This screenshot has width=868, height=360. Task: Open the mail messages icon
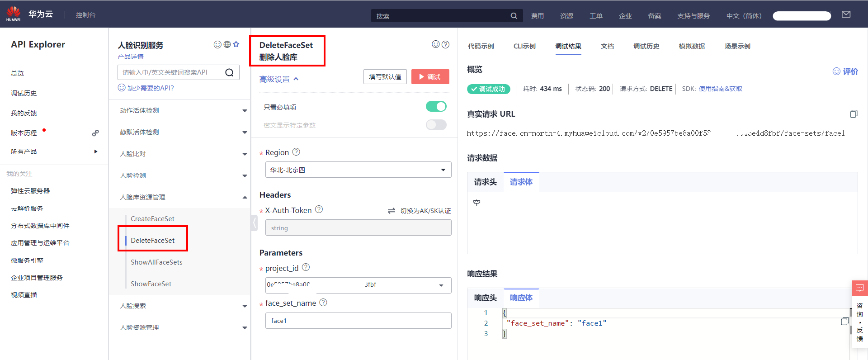tap(846, 15)
